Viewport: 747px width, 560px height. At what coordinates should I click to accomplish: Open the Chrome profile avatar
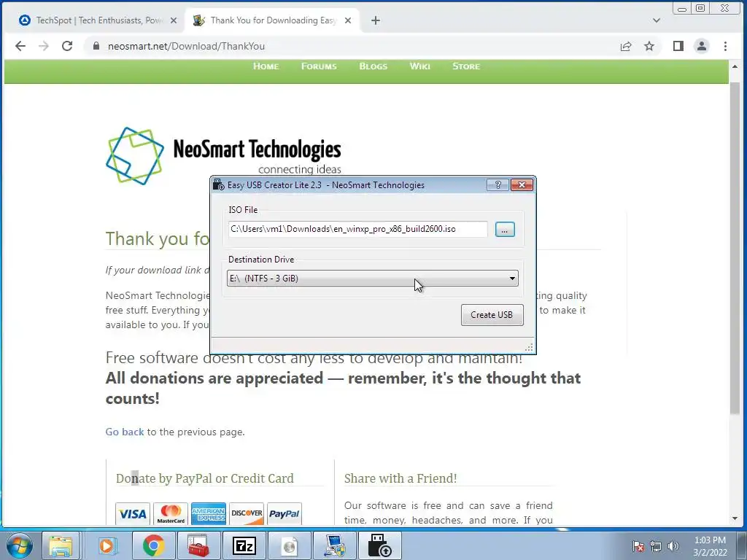[702, 46]
